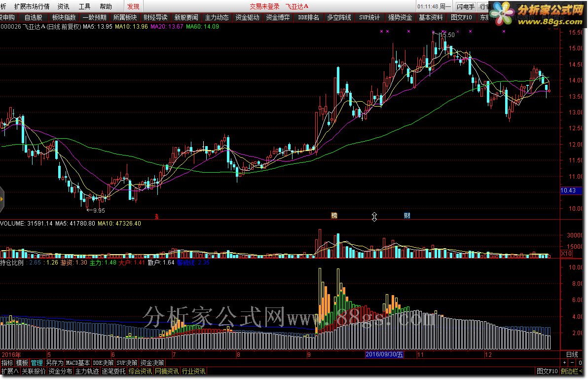Select the 一致预期 toolbar button
588x380 pixels.
point(95,17)
